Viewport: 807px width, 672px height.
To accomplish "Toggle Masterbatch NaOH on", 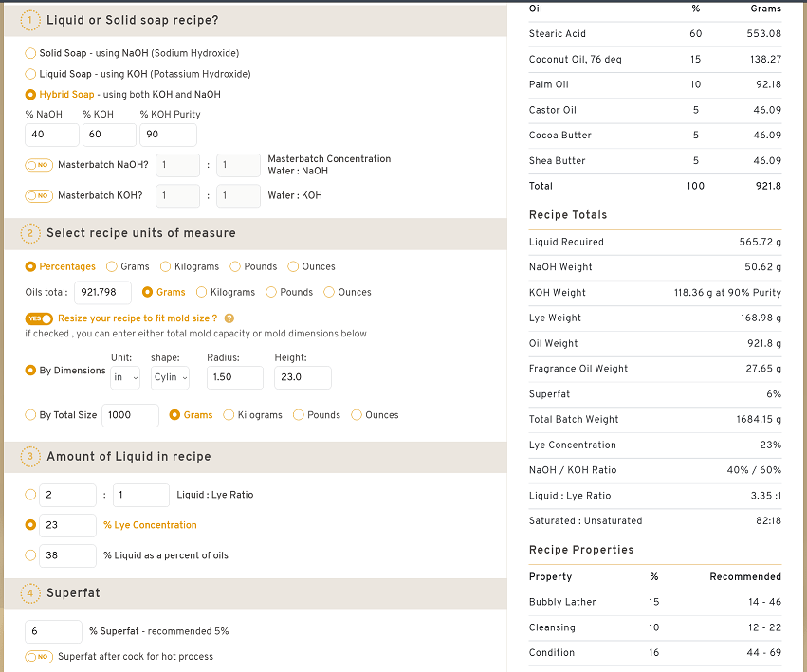I will point(38,165).
